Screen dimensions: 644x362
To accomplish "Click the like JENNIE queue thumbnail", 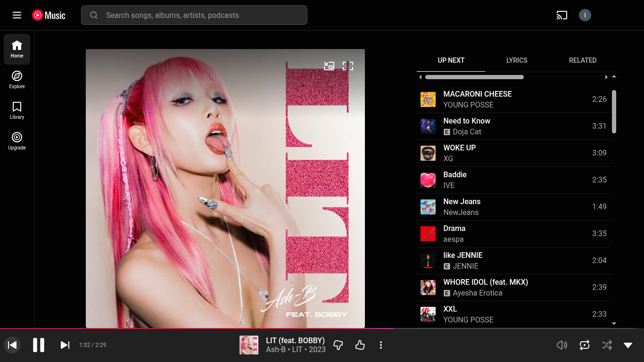I will (x=428, y=261).
